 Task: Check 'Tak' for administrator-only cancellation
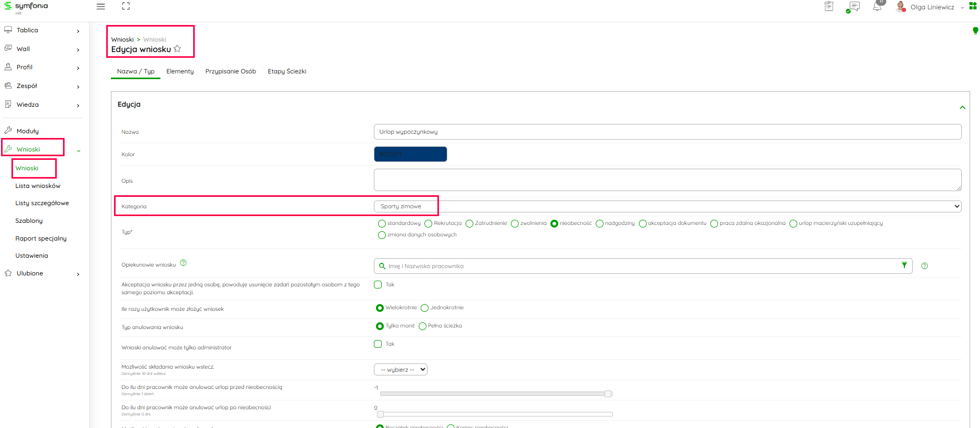(378, 344)
